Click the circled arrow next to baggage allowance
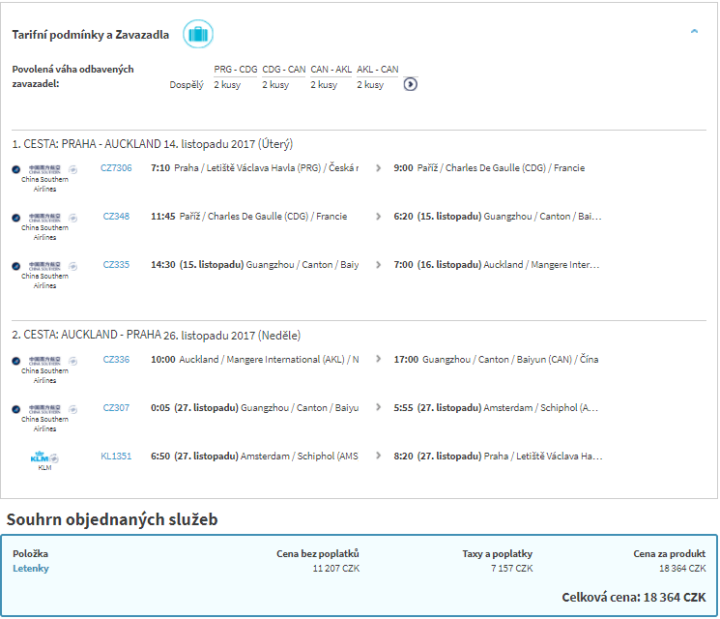720x619 pixels. [410, 85]
